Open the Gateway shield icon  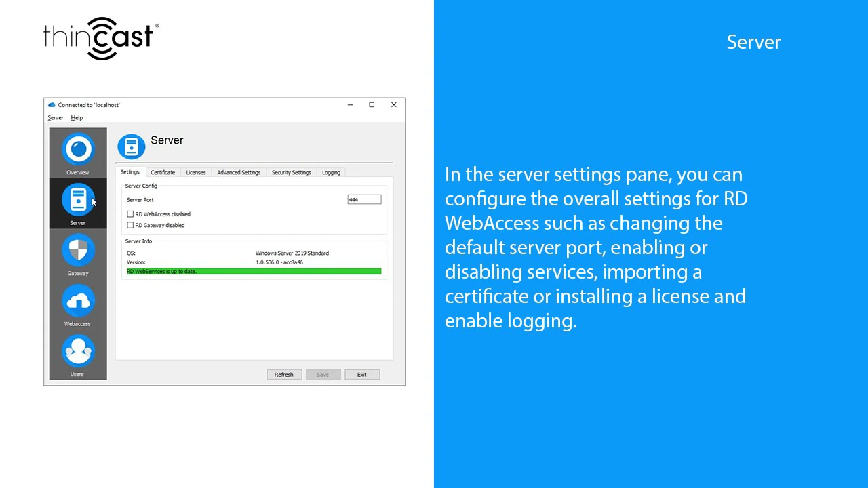(78, 250)
